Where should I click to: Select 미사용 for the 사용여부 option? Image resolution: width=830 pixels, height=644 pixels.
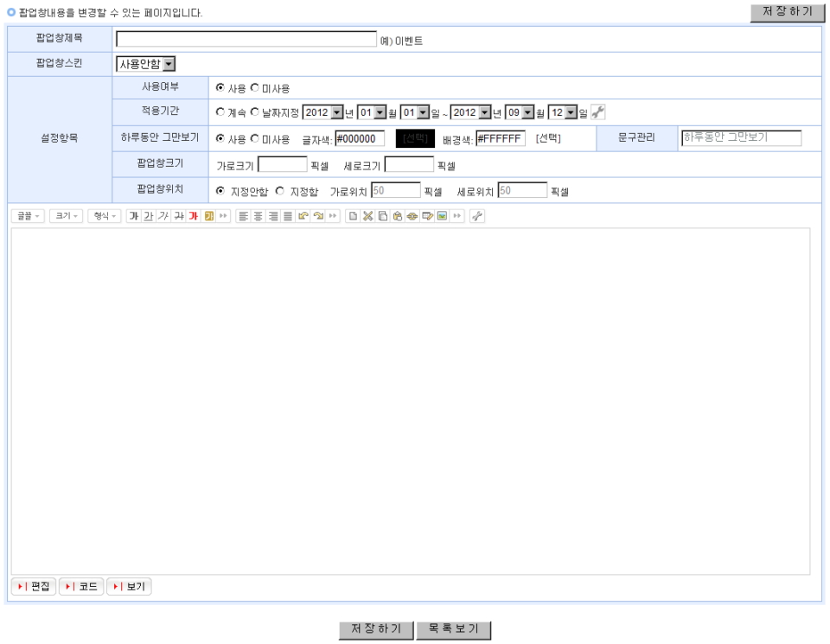tap(255, 88)
